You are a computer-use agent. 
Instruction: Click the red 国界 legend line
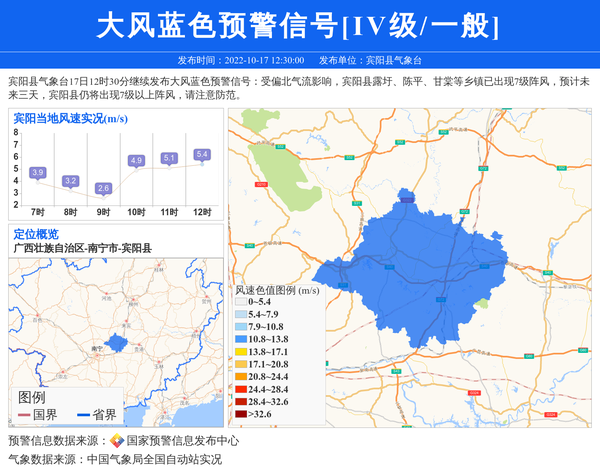[x=24, y=414]
